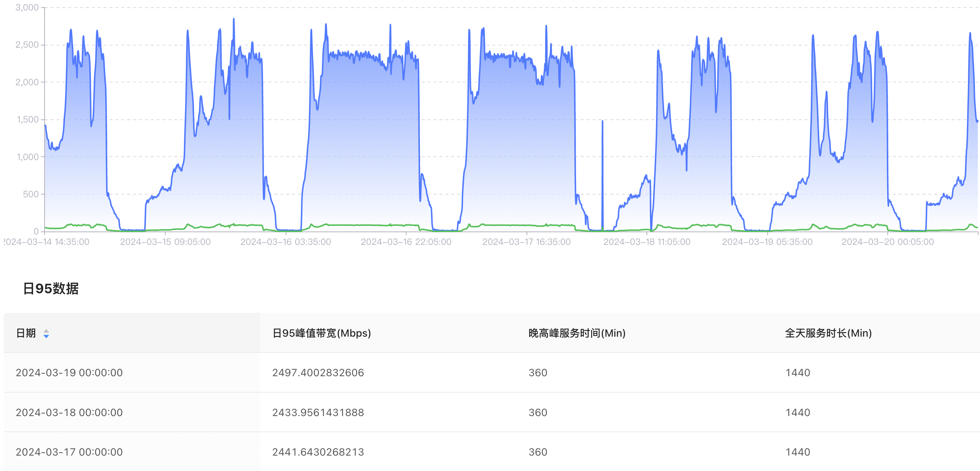Click the 2,500 y-axis label
The height and width of the screenshot is (471, 980).
click(27, 45)
